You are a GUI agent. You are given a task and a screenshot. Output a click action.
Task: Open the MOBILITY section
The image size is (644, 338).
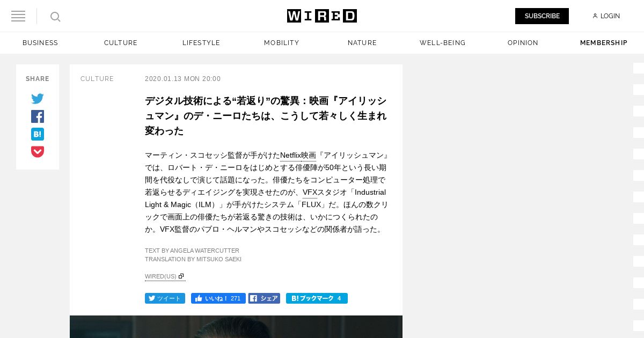point(282,43)
